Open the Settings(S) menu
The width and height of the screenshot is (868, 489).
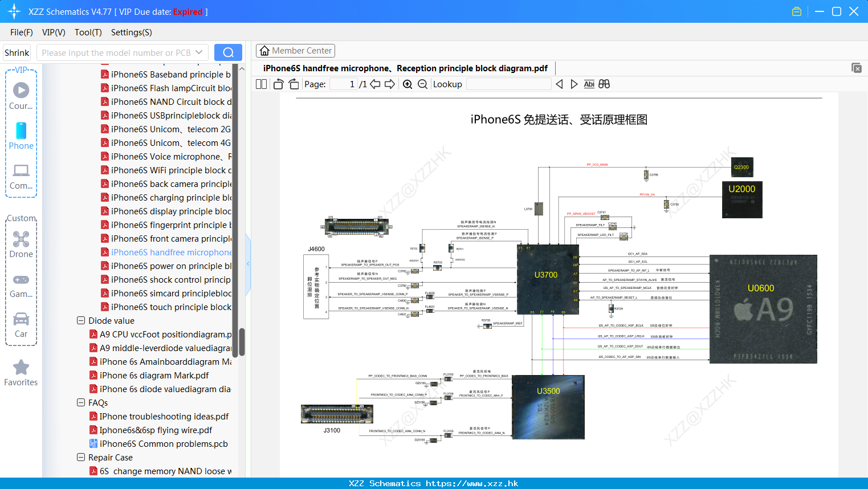[x=132, y=32]
